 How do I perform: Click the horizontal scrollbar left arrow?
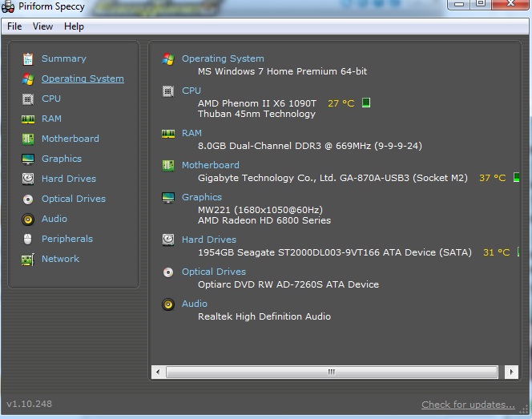(158, 372)
